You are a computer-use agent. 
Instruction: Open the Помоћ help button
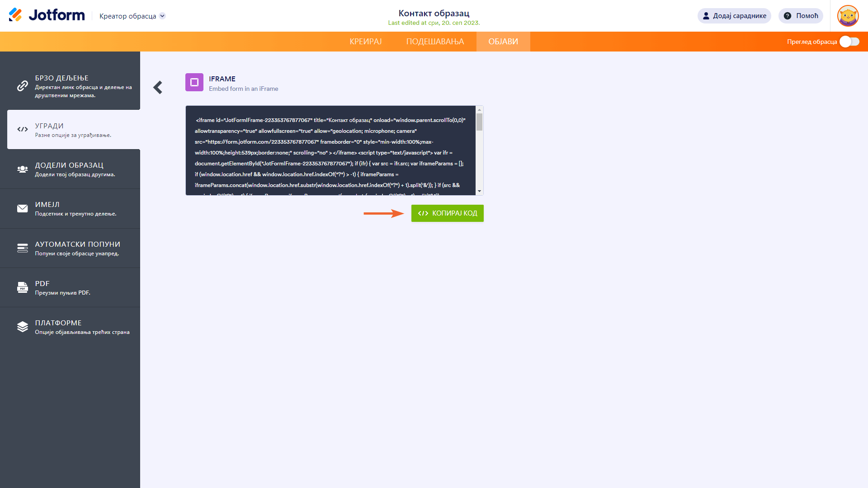[x=801, y=16]
